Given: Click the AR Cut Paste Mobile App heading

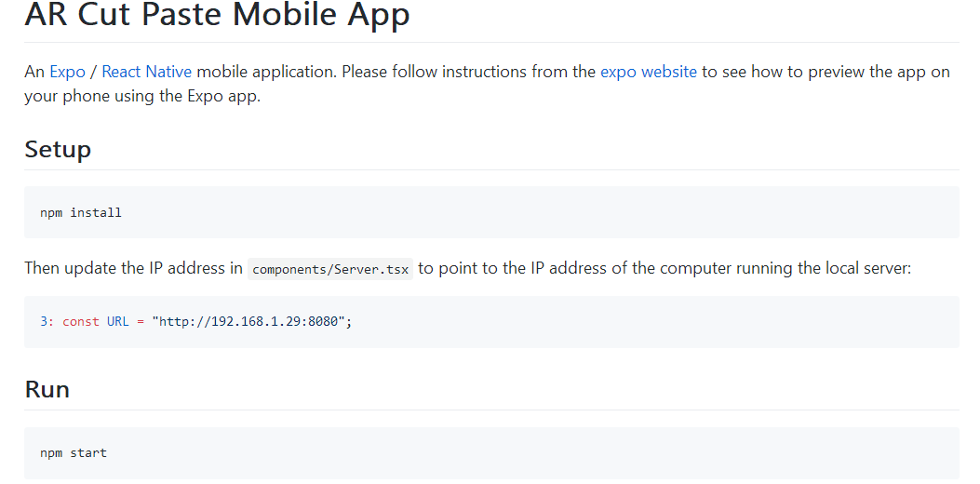Looking at the screenshot, I should click(x=217, y=15).
